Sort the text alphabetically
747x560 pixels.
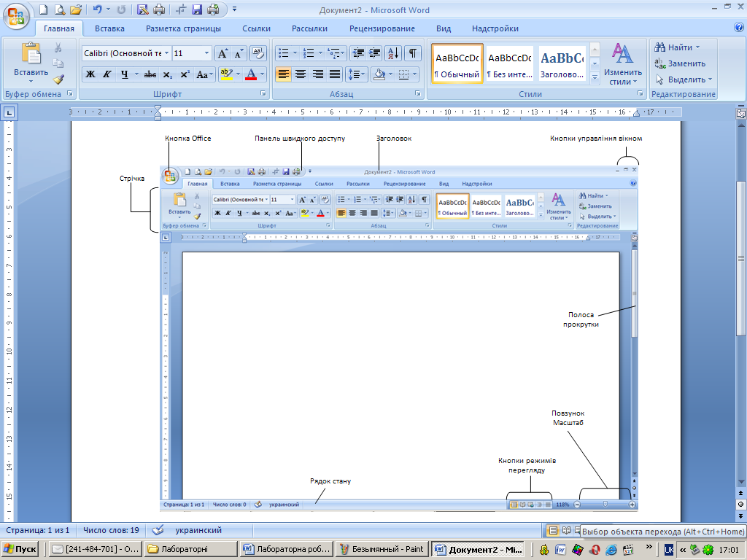pyautogui.click(x=393, y=53)
